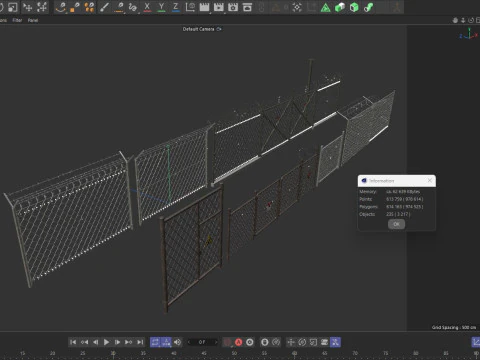Click the right arrow beside frame field
The height and width of the screenshot is (360, 480).
215,342
